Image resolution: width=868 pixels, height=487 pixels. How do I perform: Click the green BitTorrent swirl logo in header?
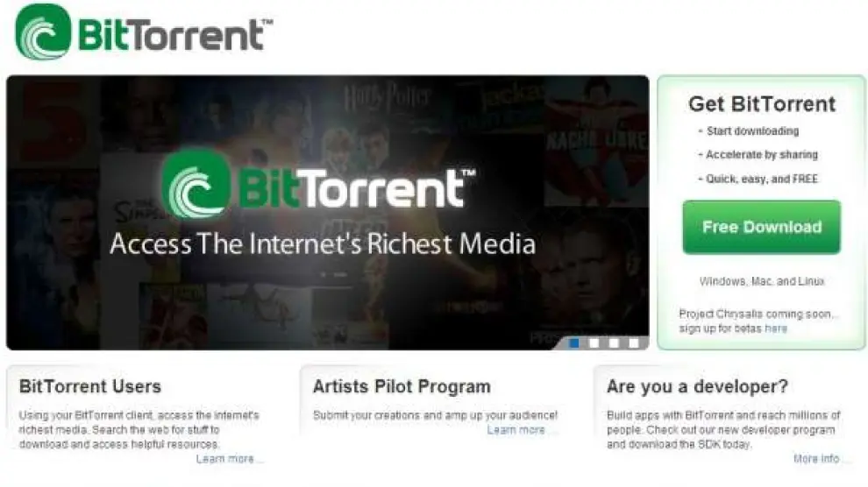[43, 32]
